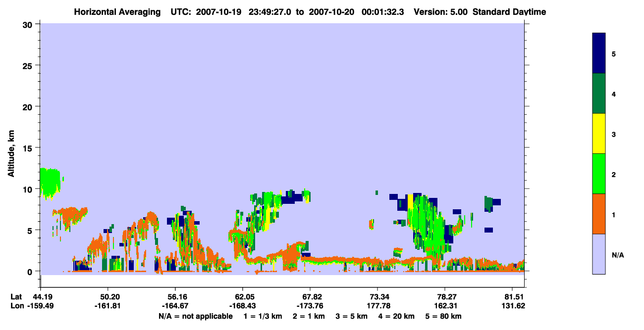Image resolution: width=644 pixels, height=330 pixels.
Task: Click the lavender N/A colorbar segment
Action: [x=599, y=254]
